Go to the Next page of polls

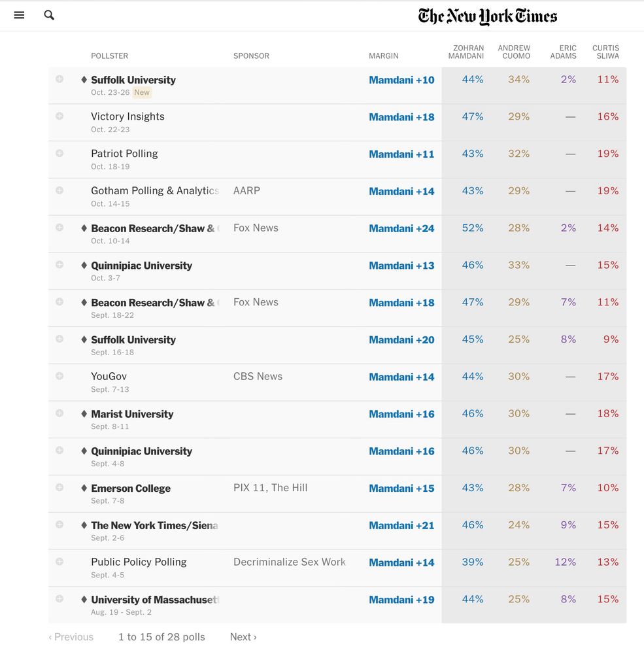point(243,637)
